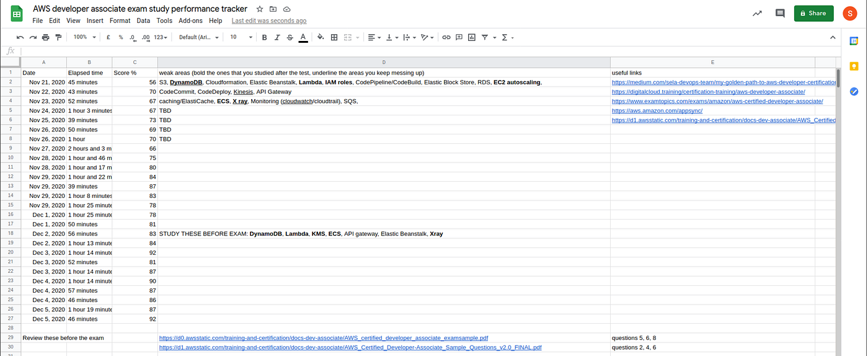Open the zoom level dropdown
This screenshot has width=868, height=356.
click(x=85, y=37)
